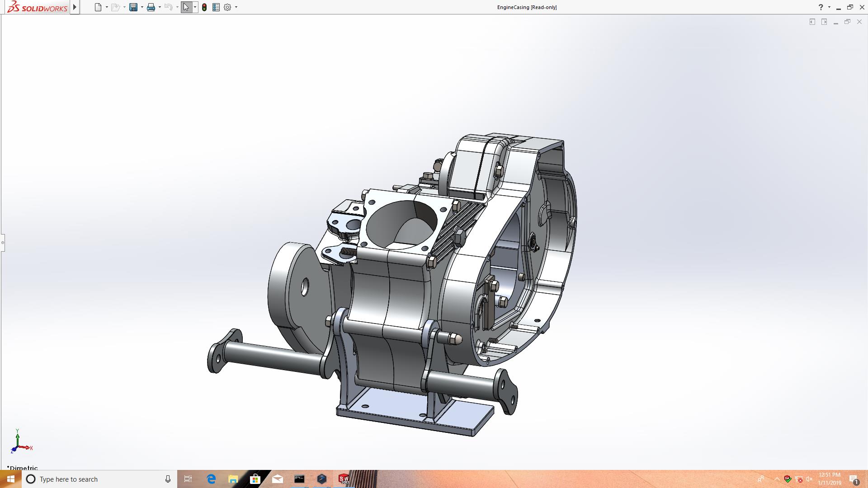
Task: Click the New document icon
Action: pos(98,7)
